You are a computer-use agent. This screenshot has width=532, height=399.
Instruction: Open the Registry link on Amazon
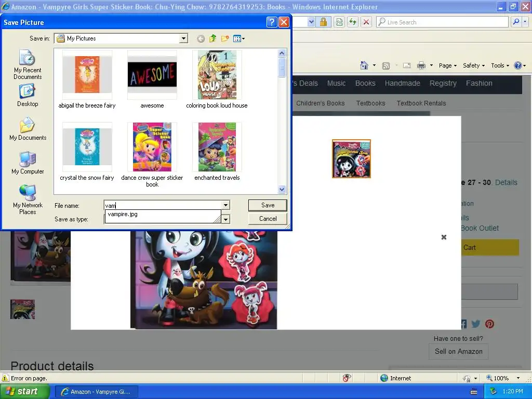coord(443,84)
